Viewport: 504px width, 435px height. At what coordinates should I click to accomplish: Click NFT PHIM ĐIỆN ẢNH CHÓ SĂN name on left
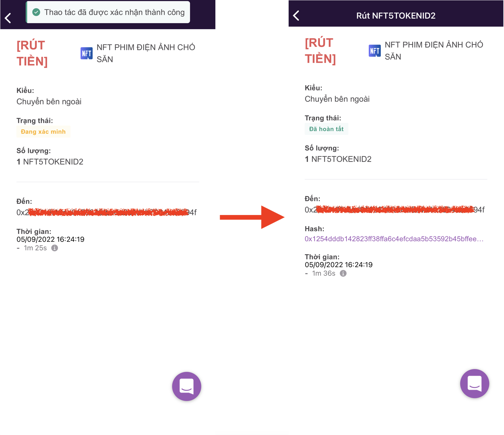click(x=146, y=53)
